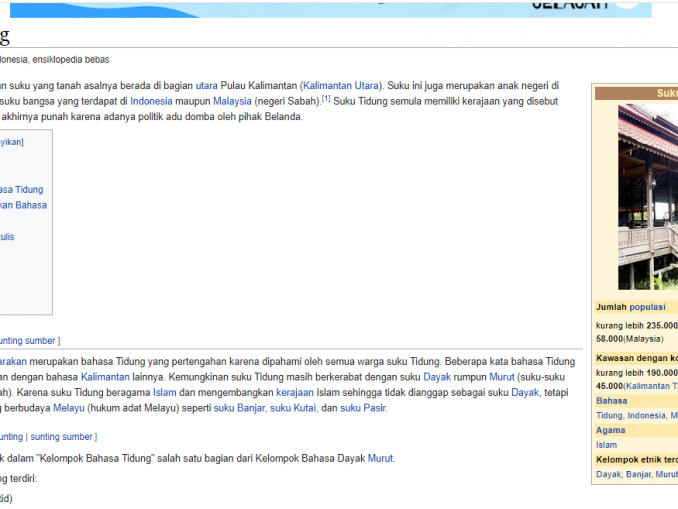Screen dimensions: 678x509
Task: Open traditional house photo in infobox
Action: (x=648, y=197)
